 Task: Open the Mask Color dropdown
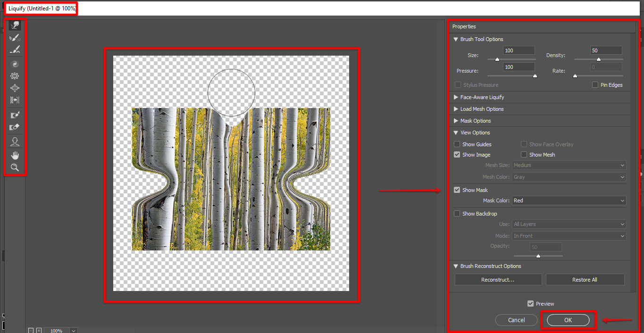[569, 200]
